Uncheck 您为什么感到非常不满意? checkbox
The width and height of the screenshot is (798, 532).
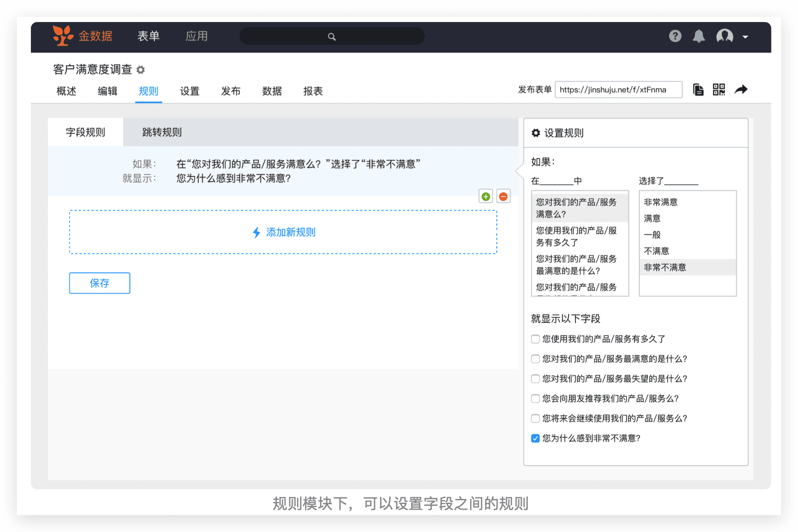535,439
